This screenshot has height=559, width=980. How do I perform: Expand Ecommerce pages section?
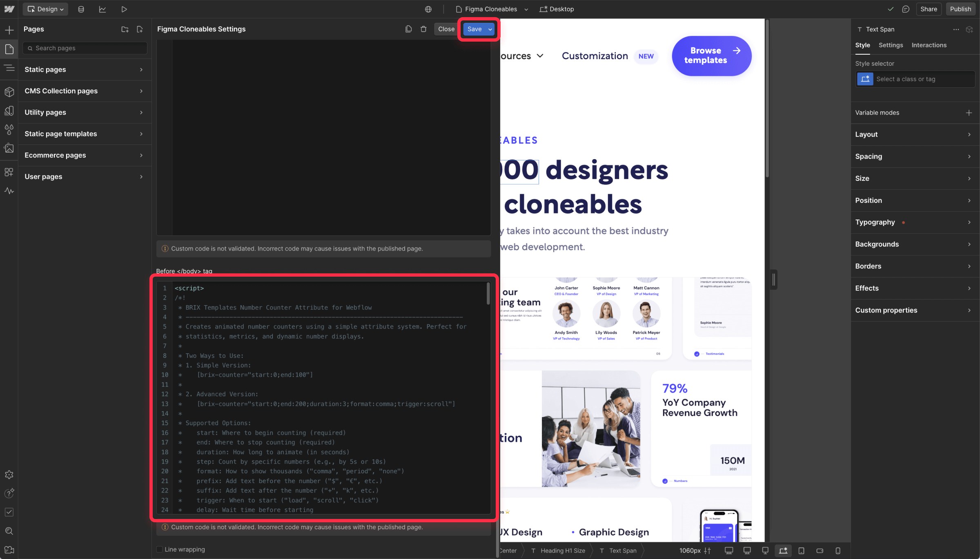(85, 155)
